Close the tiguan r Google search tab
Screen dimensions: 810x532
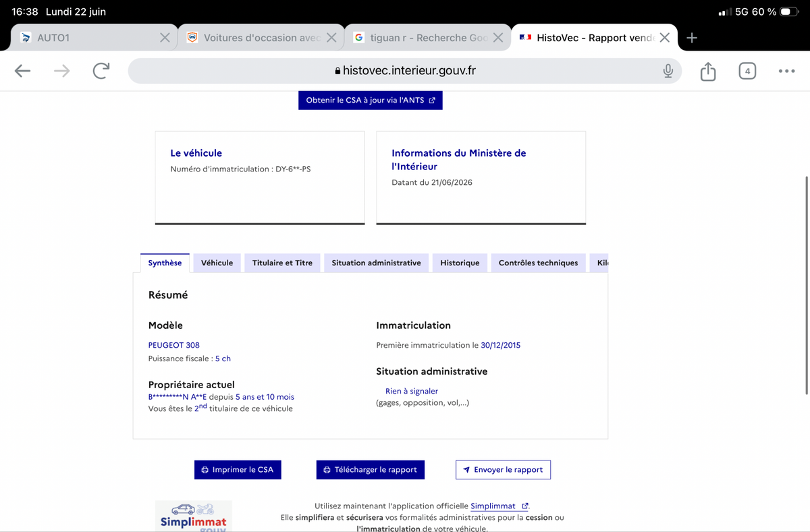click(x=498, y=38)
